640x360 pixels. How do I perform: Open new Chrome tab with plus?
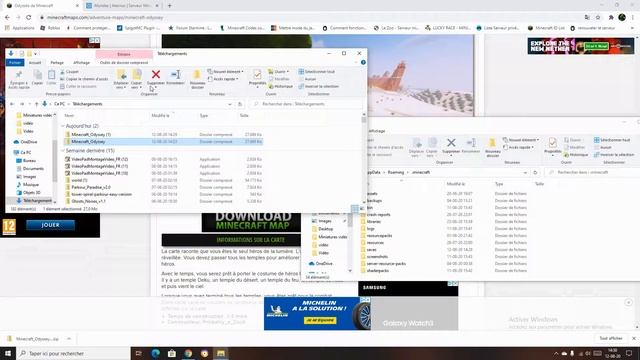[x=169, y=6]
